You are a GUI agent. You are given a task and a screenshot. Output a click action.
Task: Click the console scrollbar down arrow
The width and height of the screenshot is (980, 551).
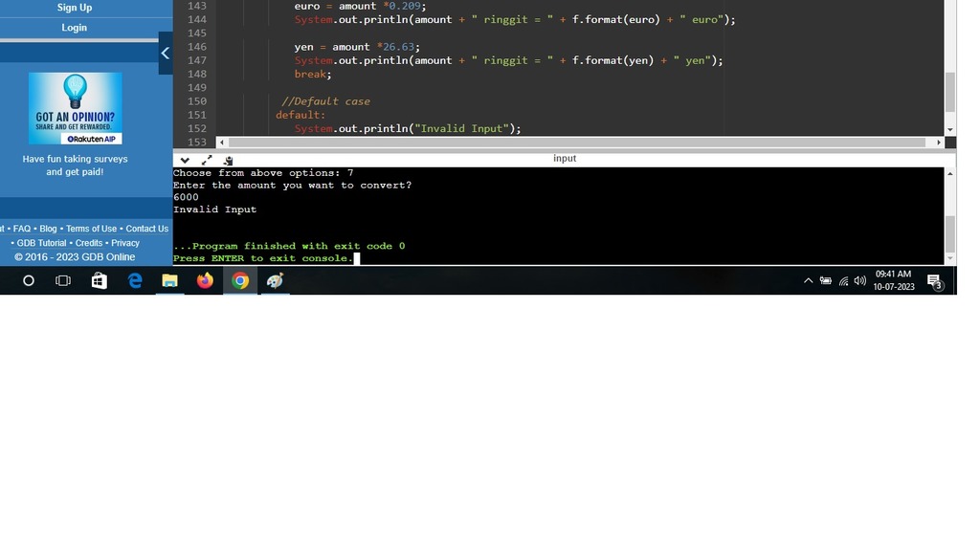tap(950, 258)
